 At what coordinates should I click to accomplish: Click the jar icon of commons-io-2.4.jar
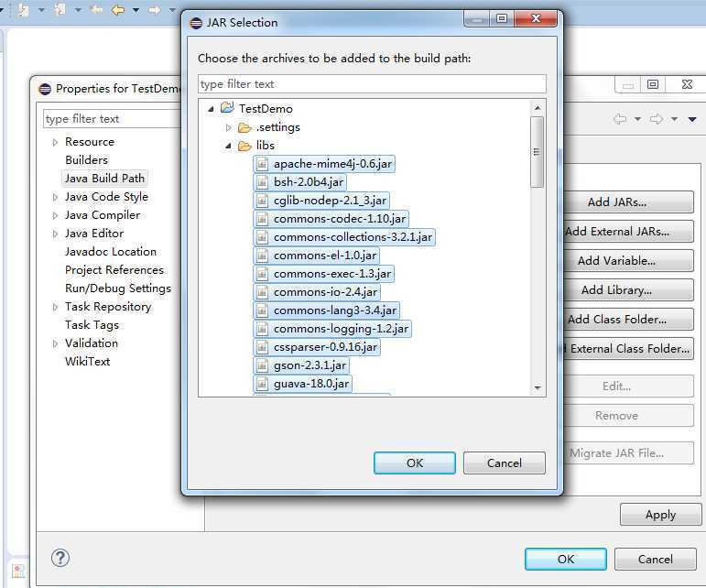click(262, 293)
